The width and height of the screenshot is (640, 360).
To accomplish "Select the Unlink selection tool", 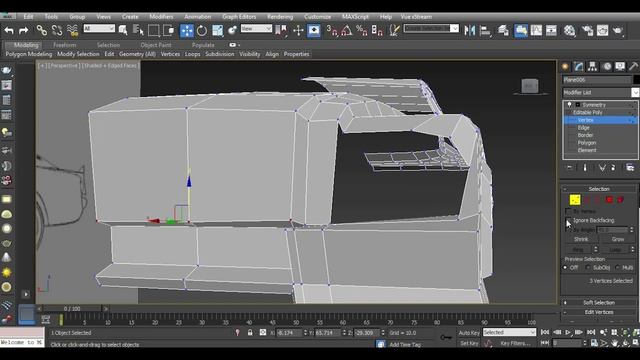I will (57, 30).
